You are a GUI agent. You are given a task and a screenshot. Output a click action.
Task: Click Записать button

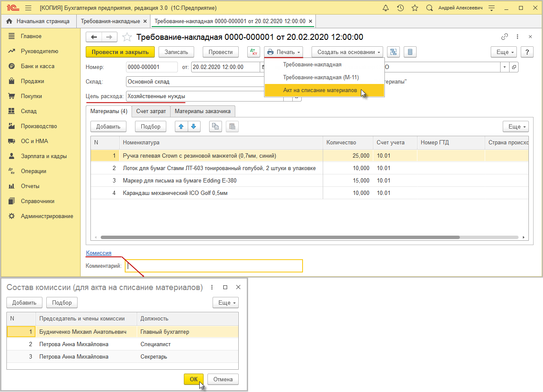(177, 52)
